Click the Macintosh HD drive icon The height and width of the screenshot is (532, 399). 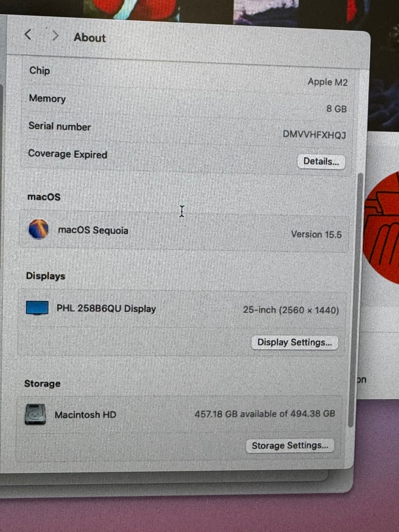(x=35, y=414)
